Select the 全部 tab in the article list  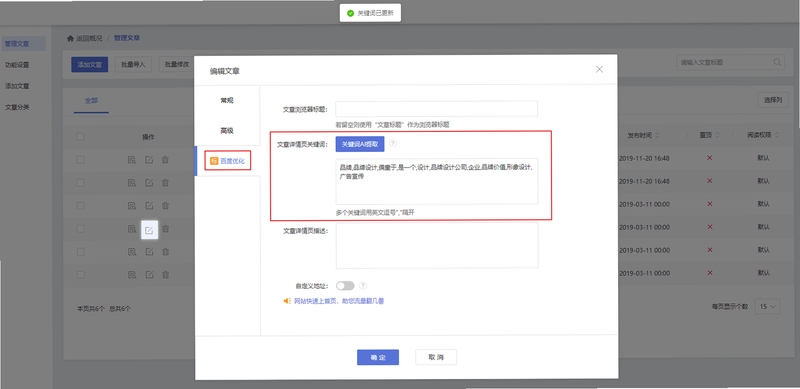[x=91, y=101]
